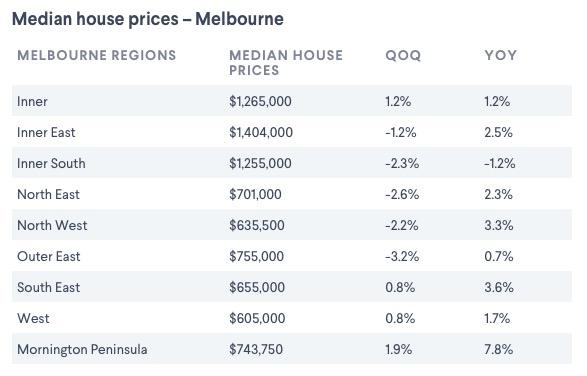
Task: Click the QOQ column header
Action: 403,55
